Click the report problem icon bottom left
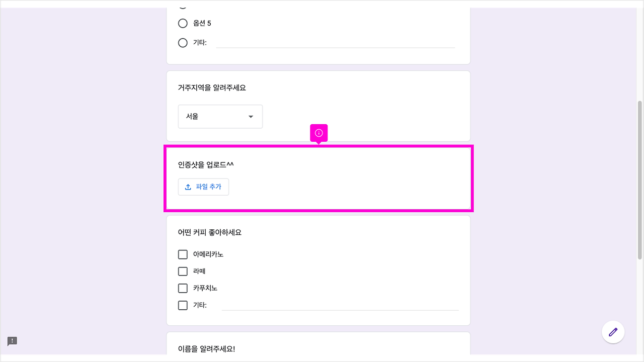 [12, 341]
